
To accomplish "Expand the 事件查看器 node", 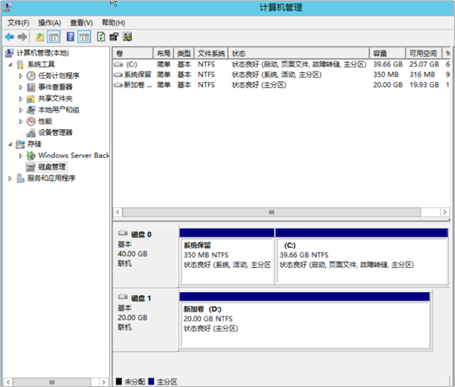I will [20, 87].
